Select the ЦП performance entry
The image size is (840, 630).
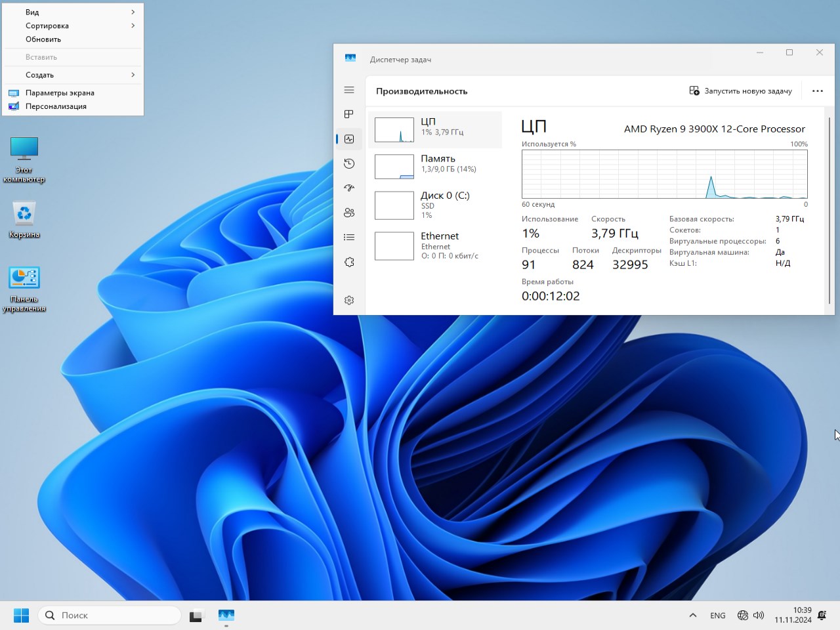click(435, 129)
